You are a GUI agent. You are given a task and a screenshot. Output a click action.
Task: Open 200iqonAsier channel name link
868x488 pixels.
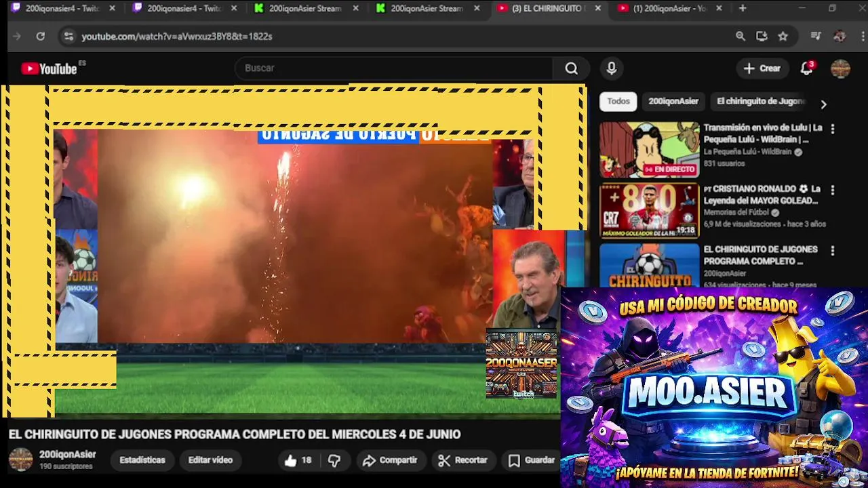[x=68, y=455]
